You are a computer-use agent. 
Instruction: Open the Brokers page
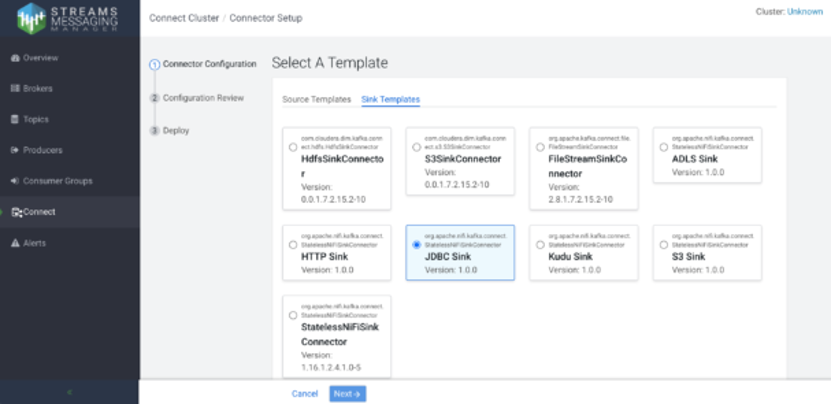point(38,89)
